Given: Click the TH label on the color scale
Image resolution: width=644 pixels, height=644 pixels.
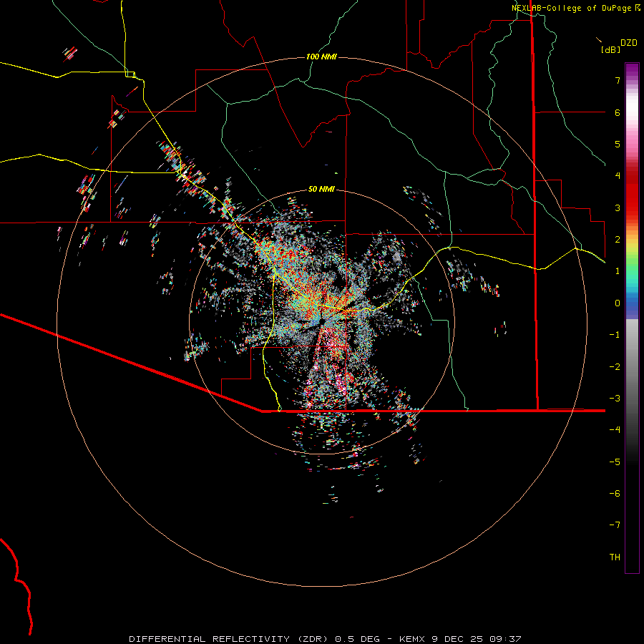Looking at the screenshot, I should coord(615,557).
